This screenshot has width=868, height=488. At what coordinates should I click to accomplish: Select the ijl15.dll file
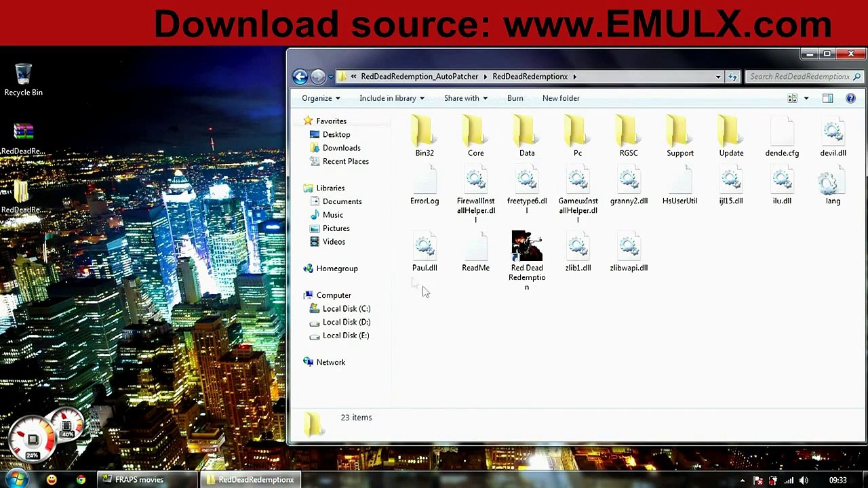coord(731,186)
